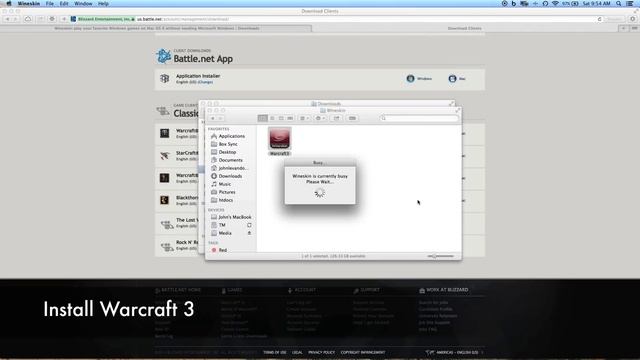This screenshot has height=360, width=640.
Task: Open Spotlight search in menu bar
Action: click(619, 4)
